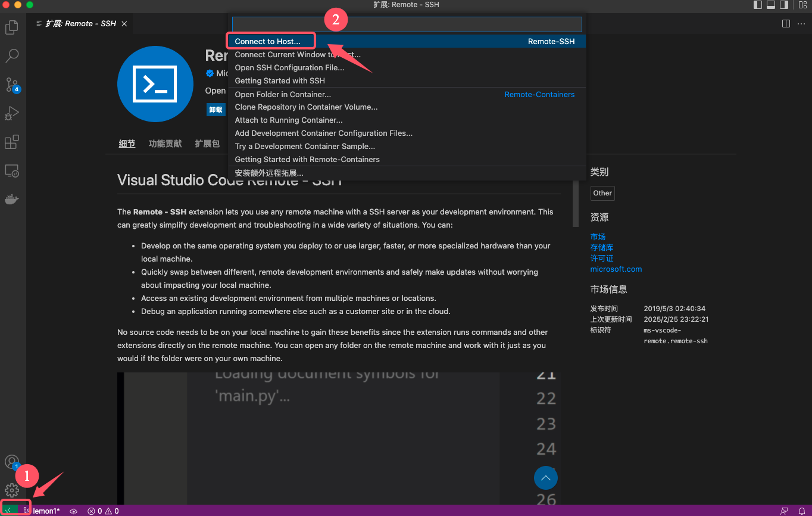Open the Docker view icon

pos(12,200)
